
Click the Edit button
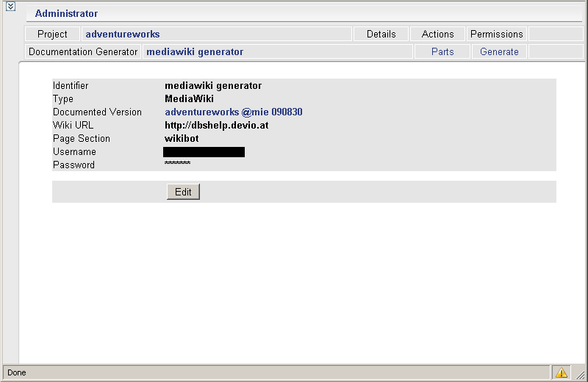tap(183, 192)
